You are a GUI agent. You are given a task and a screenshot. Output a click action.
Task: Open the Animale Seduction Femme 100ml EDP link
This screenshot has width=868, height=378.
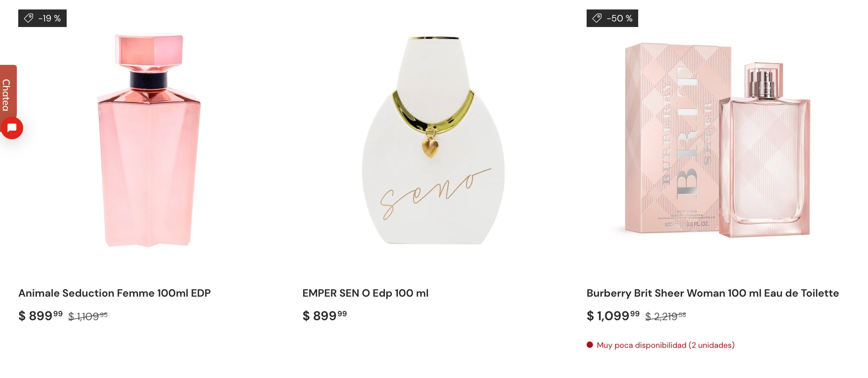[114, 293]
